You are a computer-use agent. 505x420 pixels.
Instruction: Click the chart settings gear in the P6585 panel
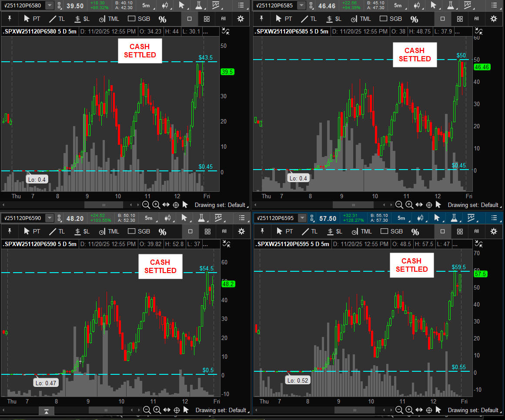point(493,19)
